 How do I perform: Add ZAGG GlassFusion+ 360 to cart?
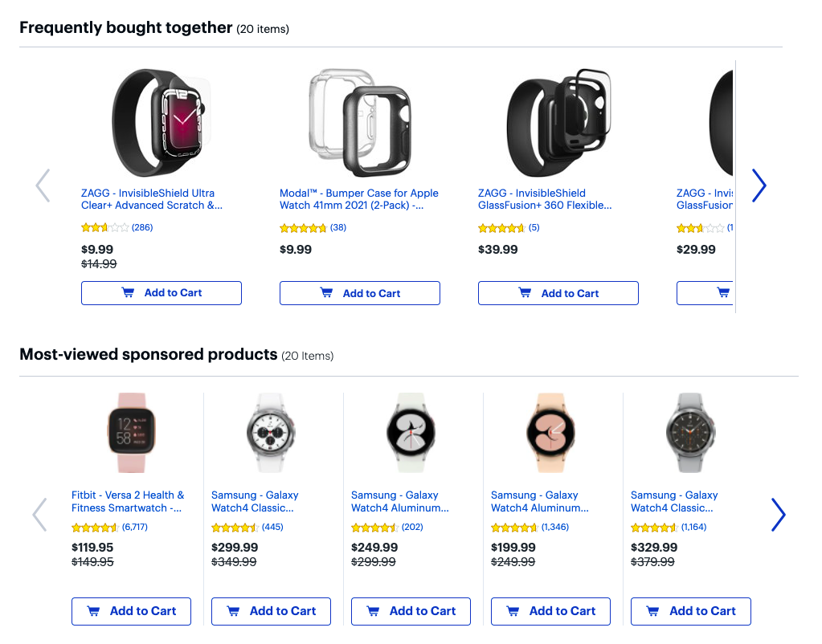pos(558,293)
